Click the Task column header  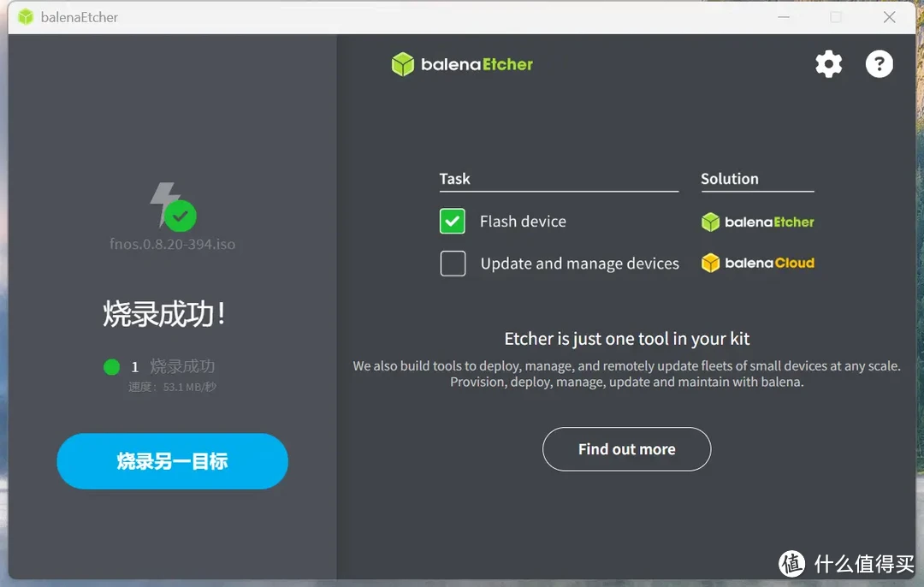coord(454,179)
